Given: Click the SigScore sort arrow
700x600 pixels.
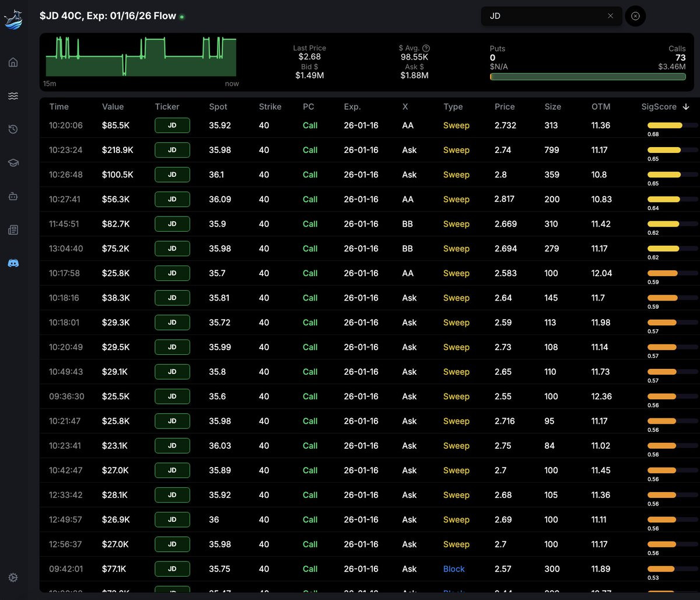Looking at the screenshot, I should (x=686, y=107).
